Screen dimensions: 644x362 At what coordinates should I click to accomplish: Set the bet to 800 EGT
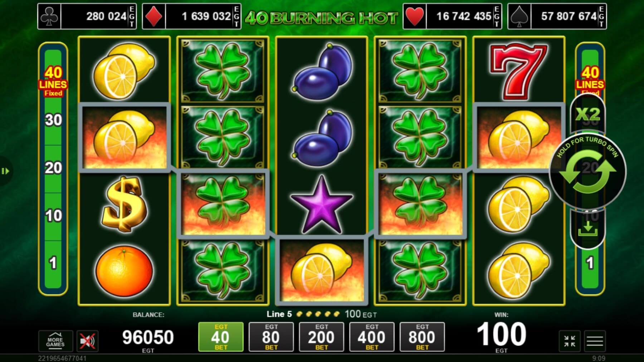pos(422,337)
